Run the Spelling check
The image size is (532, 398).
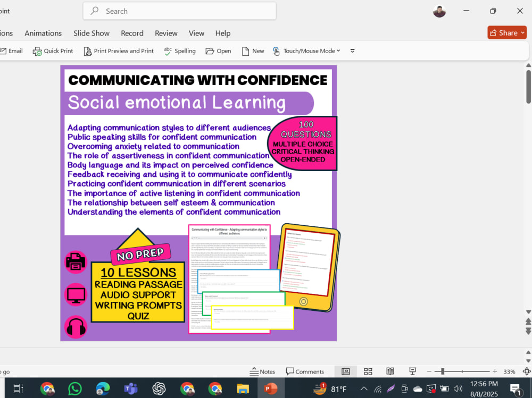point(180,51)
